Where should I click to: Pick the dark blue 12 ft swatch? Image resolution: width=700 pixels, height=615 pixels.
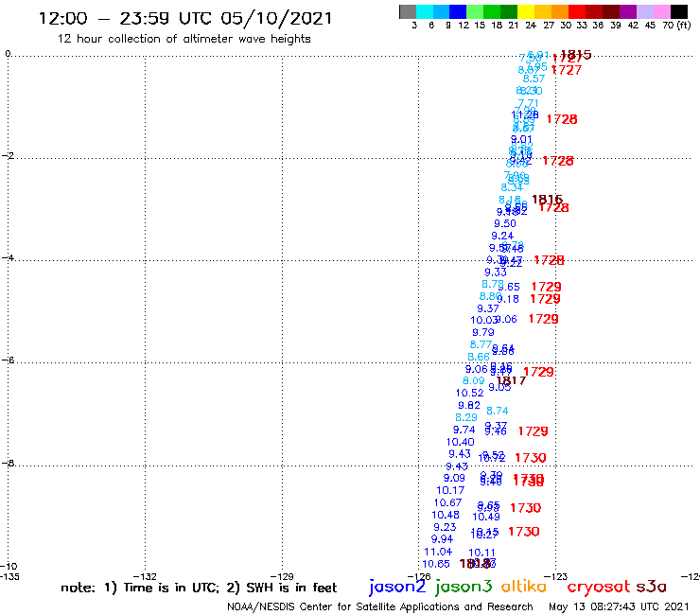coord(458,11)
